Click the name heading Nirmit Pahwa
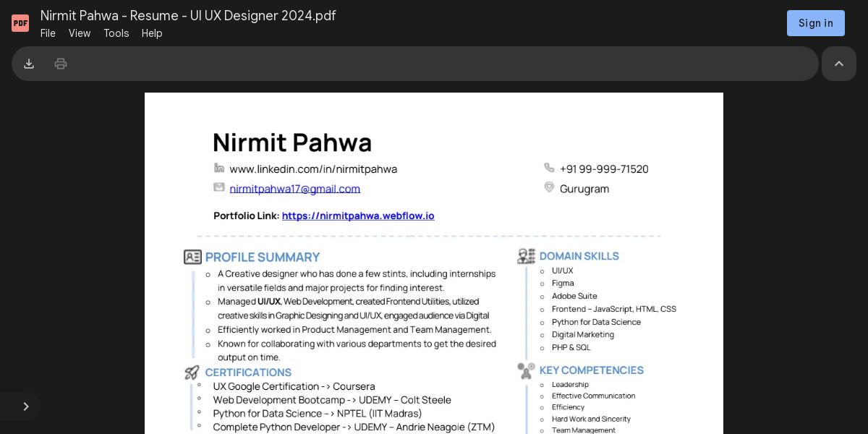 [292, 142]
